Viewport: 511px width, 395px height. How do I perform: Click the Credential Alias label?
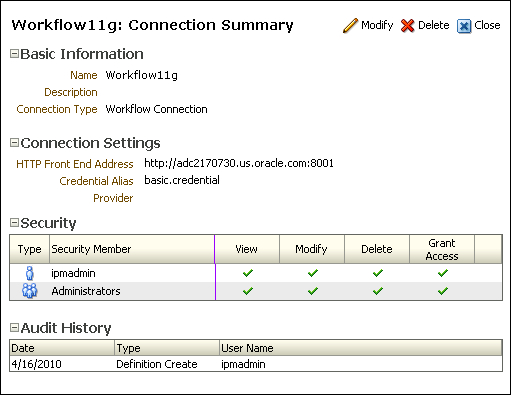96,181
